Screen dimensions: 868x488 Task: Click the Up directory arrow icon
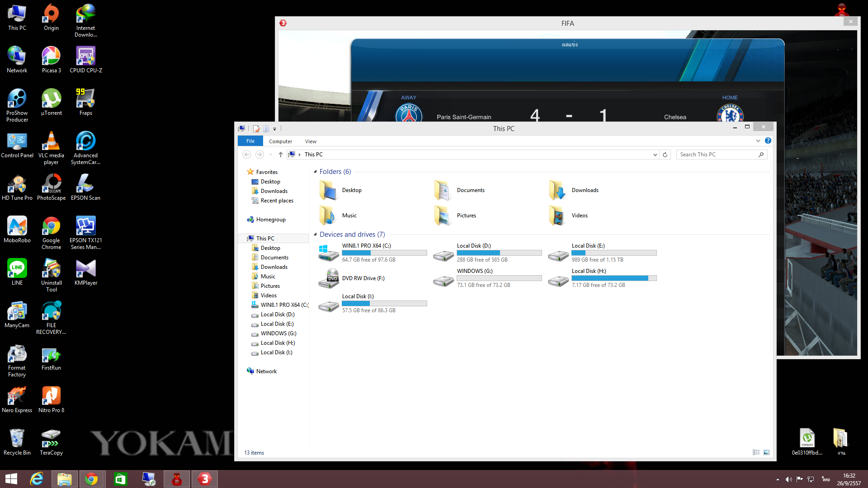[280, 155]
